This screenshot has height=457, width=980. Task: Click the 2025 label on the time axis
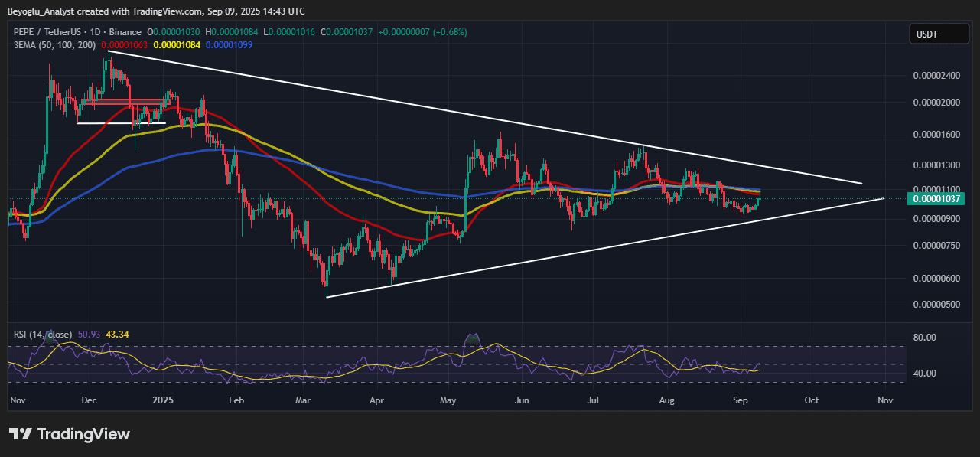163,400
